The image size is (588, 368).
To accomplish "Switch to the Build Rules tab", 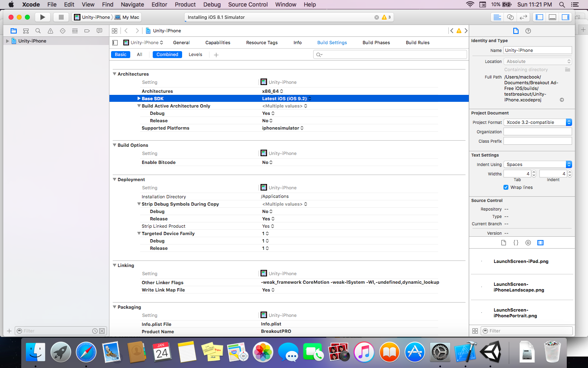I will coord(418,43).
